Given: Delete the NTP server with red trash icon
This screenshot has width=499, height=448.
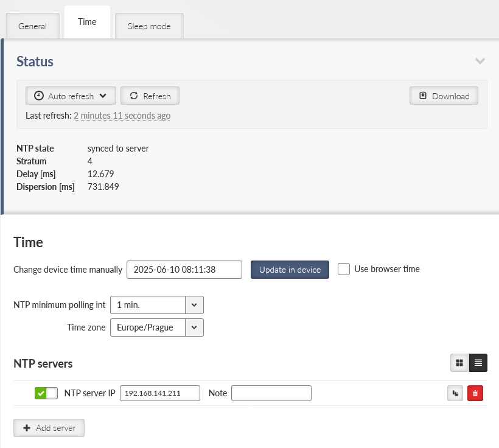Looking at the screenshot, I should tap(475, 394).
